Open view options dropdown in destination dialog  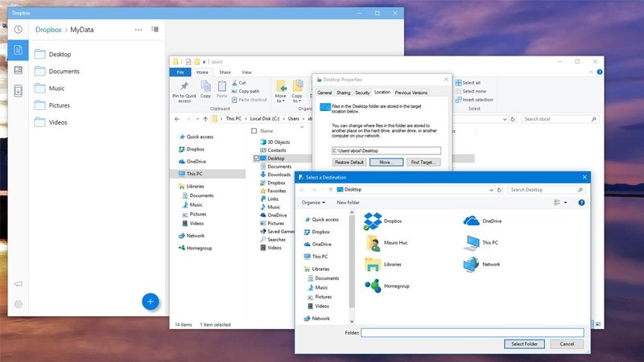click(x=566, y=203)
